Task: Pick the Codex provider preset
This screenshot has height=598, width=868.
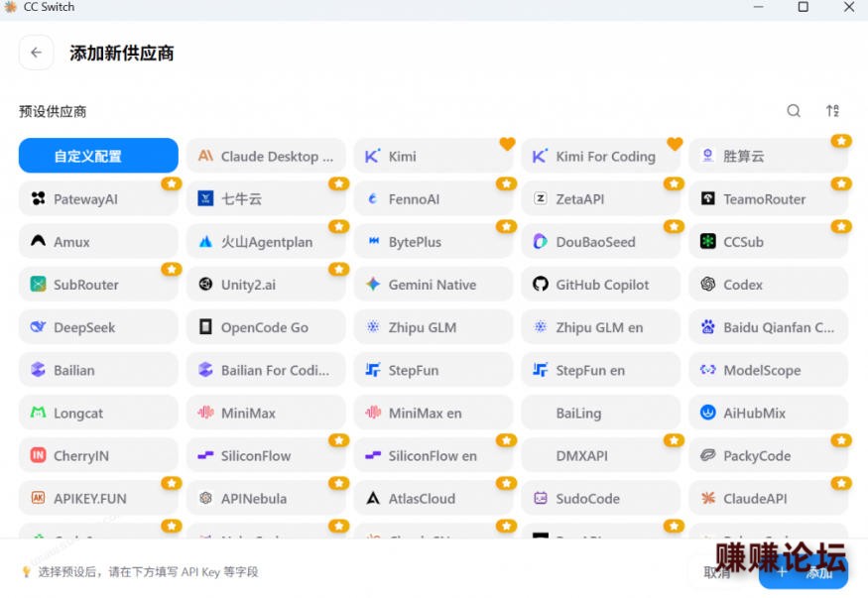Action: point(769,285)
